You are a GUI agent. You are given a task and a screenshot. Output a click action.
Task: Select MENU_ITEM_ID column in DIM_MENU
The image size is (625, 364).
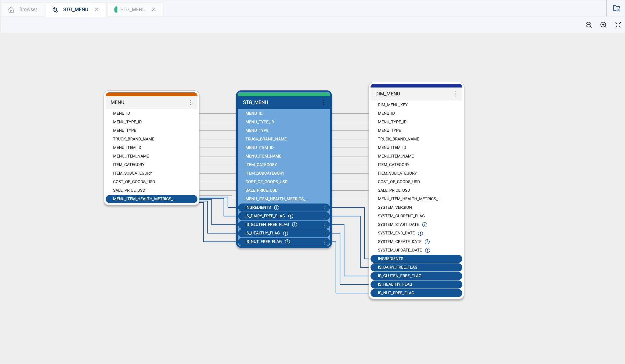[x=416, y=148]
